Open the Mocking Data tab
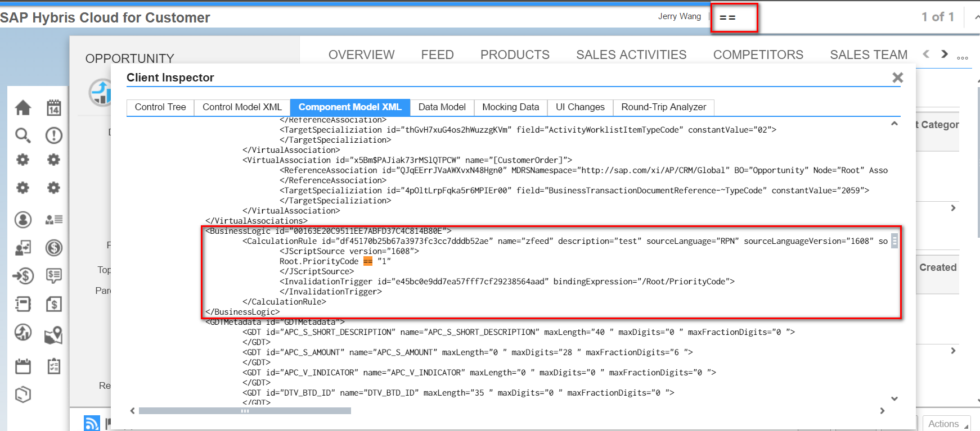Image resolution: width=980 pixels, height=431 pixels. pyautogui.click(x=511, y=107)
